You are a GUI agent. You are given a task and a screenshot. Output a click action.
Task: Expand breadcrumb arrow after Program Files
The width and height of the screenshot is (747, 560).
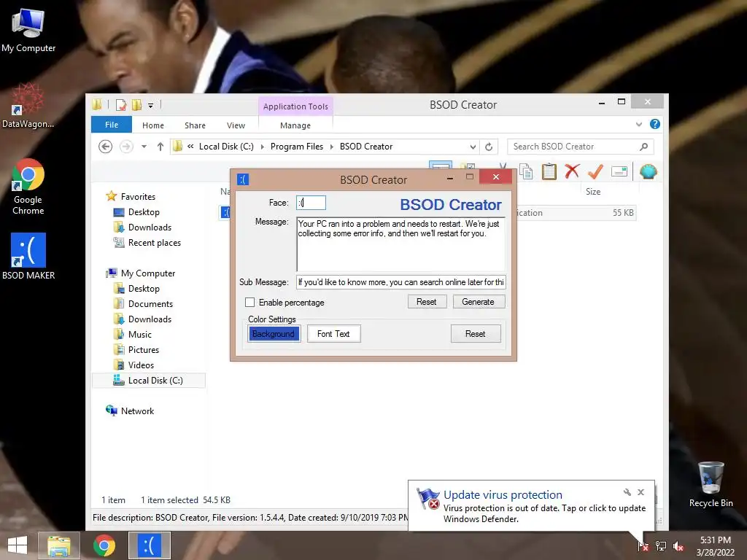[332, 147]
